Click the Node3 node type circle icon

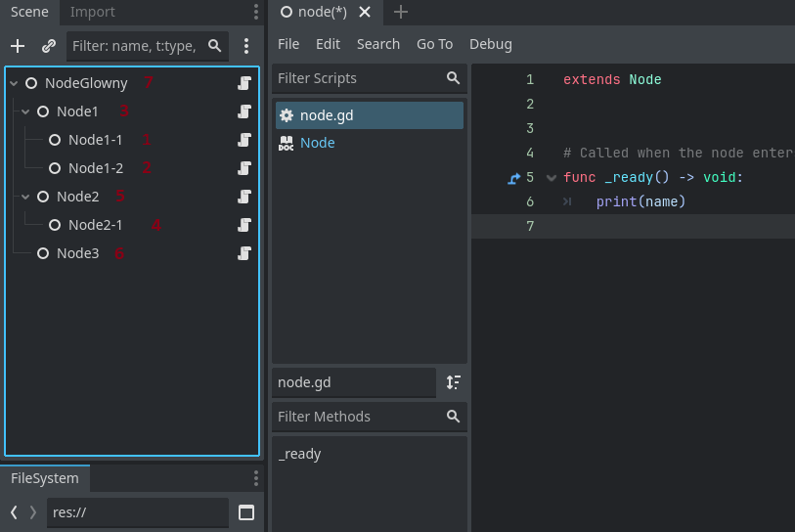[43, 253]
